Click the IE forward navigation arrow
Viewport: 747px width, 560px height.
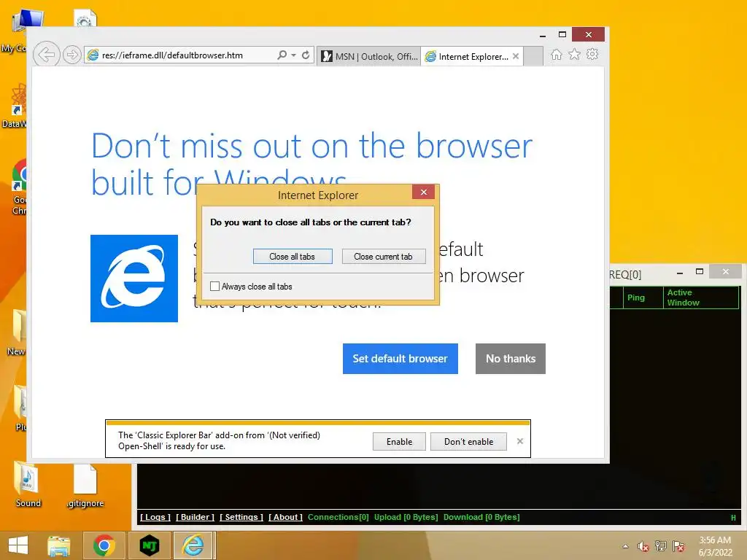[72, 55]
